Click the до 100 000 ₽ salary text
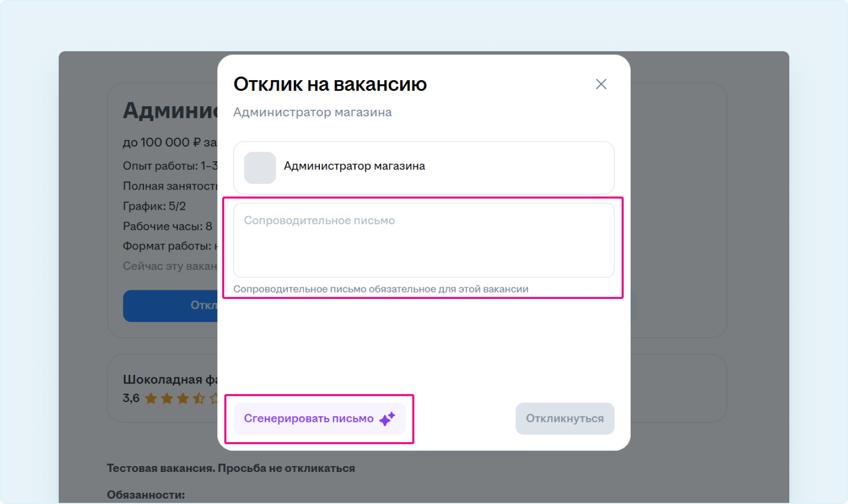The height and width of the screenshot is (504, 848). [169, 143]
